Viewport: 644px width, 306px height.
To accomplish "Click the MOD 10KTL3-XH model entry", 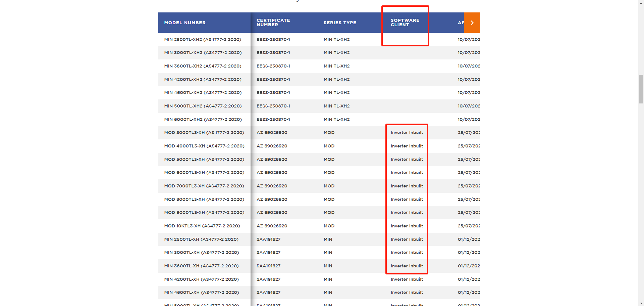I will point(202,226).
